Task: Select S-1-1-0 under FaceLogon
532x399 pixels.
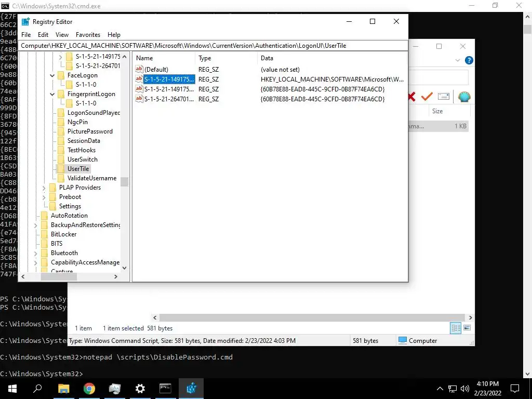Action: click(86, 85)
